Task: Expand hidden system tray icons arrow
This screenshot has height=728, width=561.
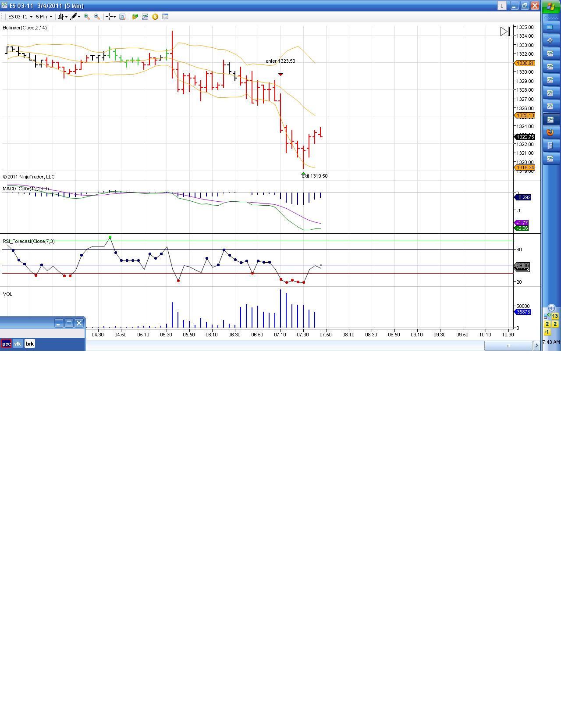Action: pos(552,308)
